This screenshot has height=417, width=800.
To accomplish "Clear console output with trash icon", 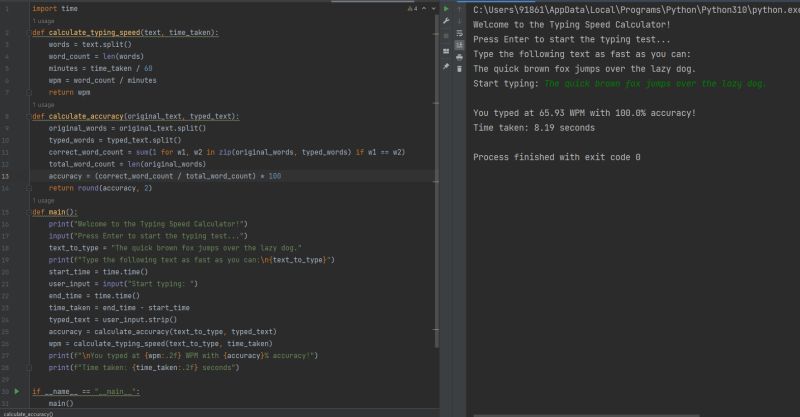I will [459, 69].
